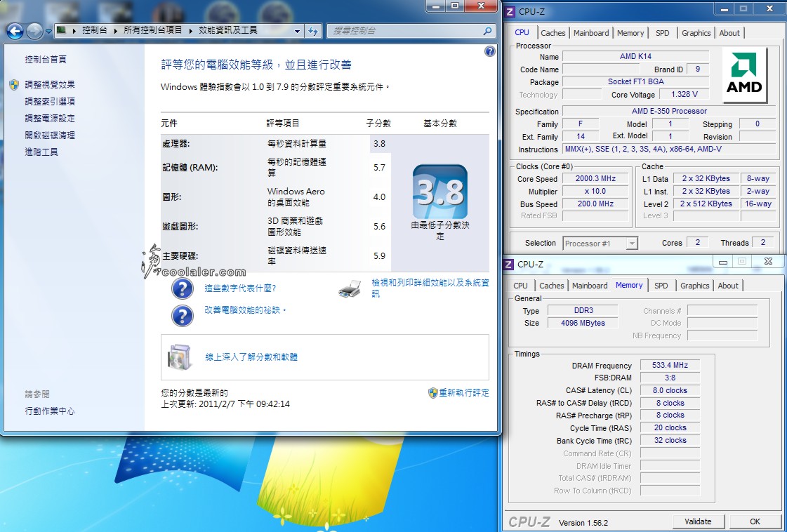Image resolution: width=787 pixels, height=532 pixels.
Task: Open the 調整視覺效果 link
Action: coord(50,84)
